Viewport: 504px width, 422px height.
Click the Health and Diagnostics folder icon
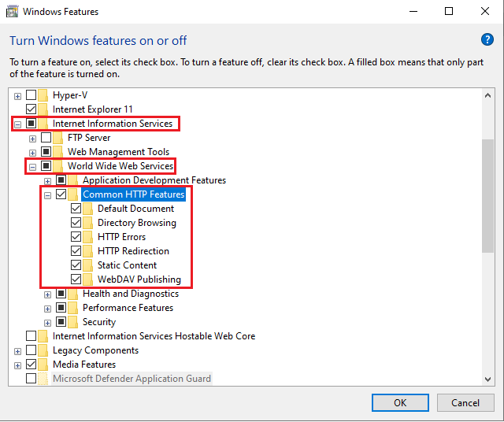pos(73,294)
